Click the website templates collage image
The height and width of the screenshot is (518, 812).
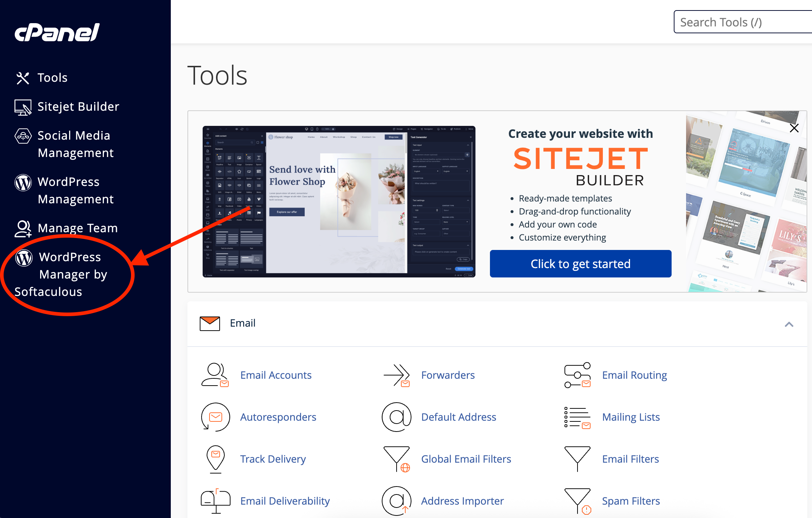(x=746, y=201)
